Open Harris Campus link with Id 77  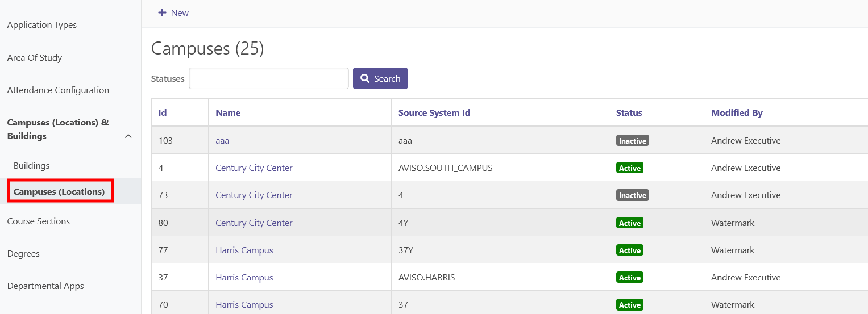pos(244,250)
